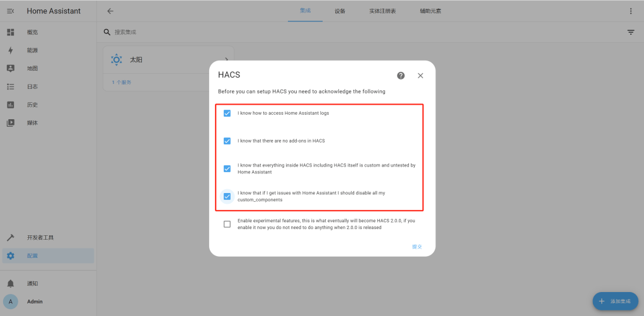Image resolution: width=644 pixels, height=316 pixels.
Task: Open the Energy (能源) lightning icon
Action: tap(11, 50)
